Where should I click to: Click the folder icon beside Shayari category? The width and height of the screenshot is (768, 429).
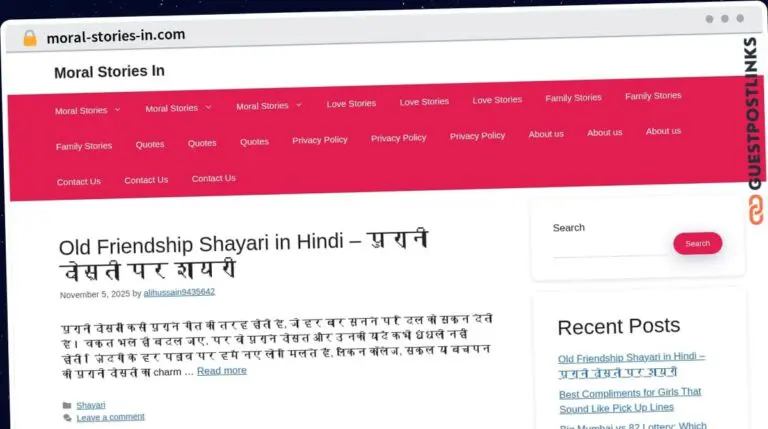67,405
